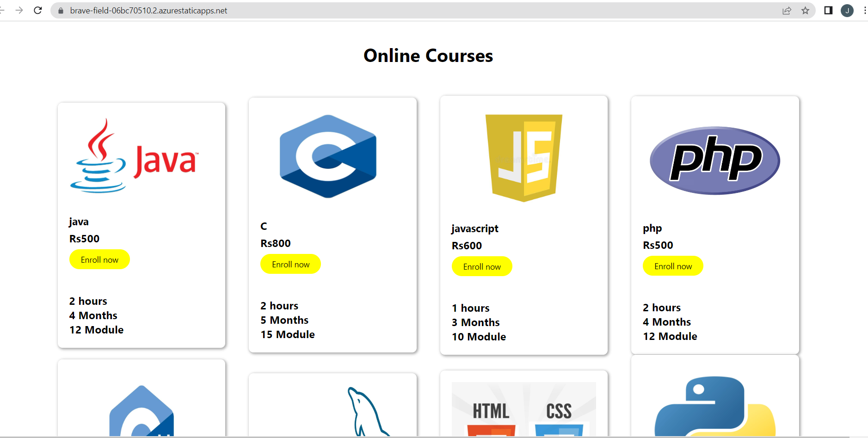
Task: Open the browser side panel icon
Action: point(828,10)
